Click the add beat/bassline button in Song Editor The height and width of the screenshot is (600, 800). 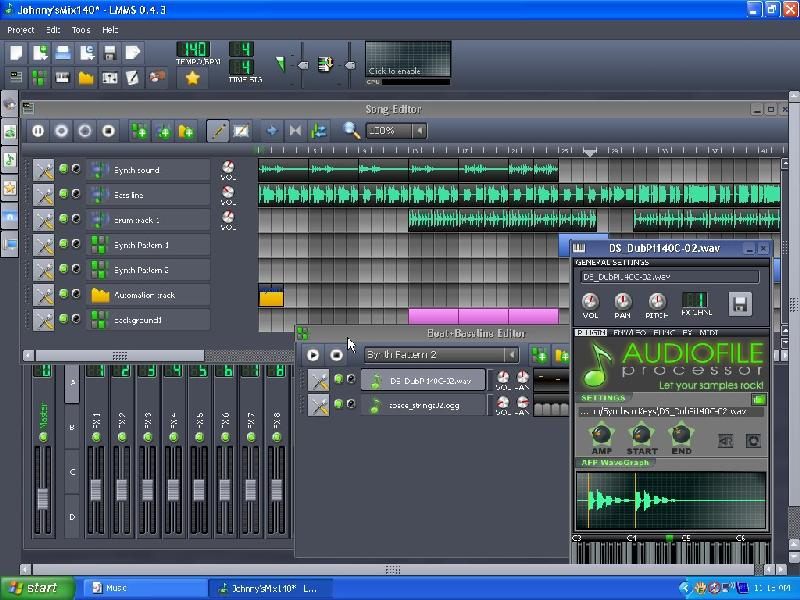(x=139, y=131)
